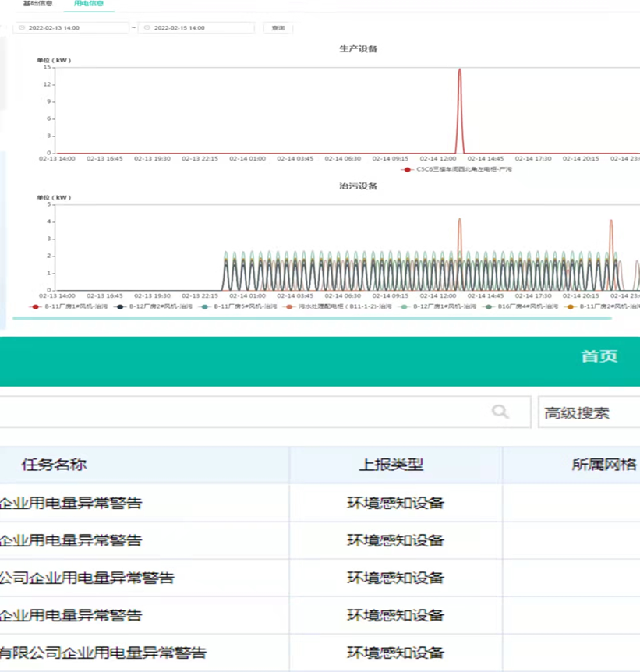Go to 首页 home link
The height and width of the screenshot is (672, 640).
click(x=599, y=356)
